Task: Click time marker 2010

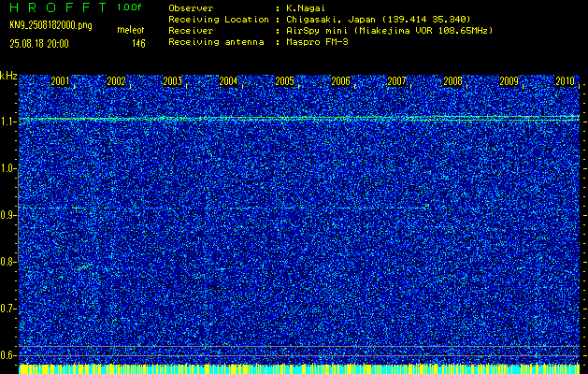Action: (x=566, y=81)
